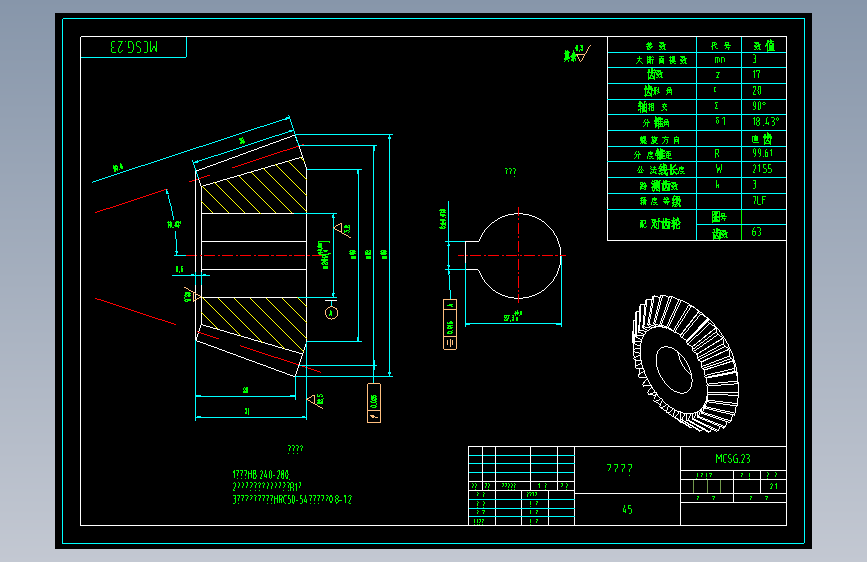
Task: Select the mating gear tooth count 63
Action: pos(756,232)
